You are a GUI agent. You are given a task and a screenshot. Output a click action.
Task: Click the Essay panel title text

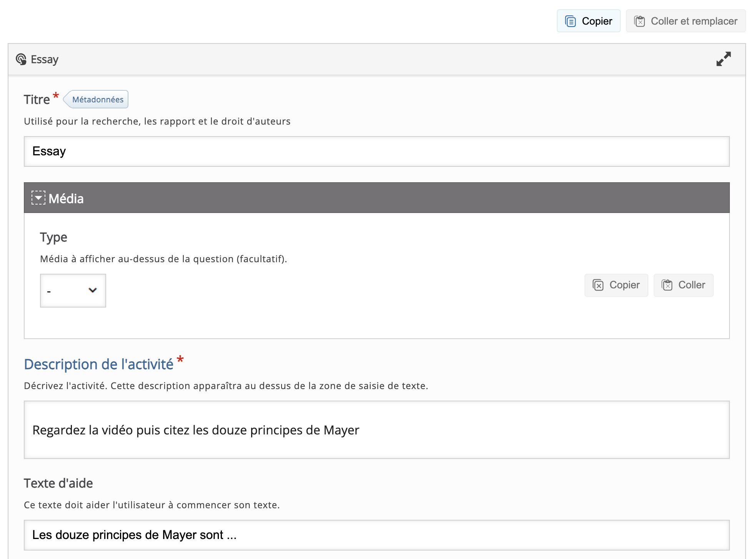(x=45, y=60)
